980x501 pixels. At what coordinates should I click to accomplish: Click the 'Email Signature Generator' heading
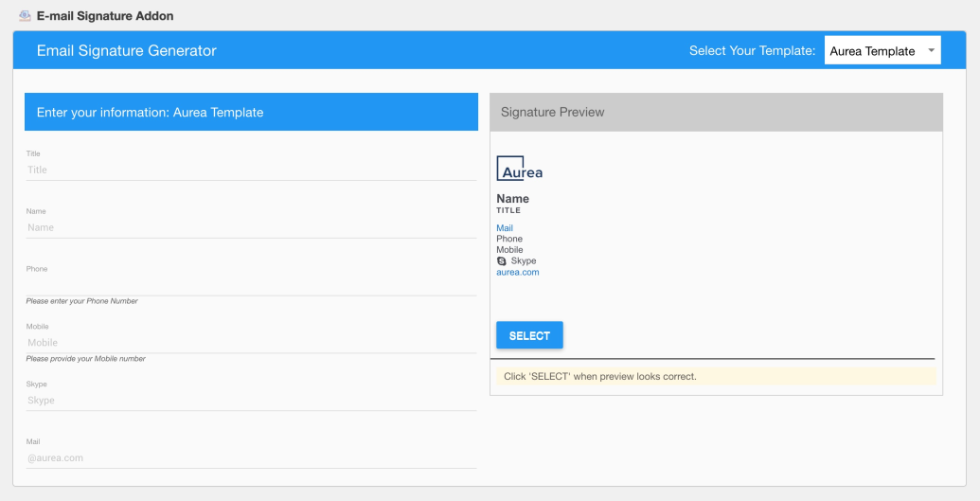[x=126, y=50]
